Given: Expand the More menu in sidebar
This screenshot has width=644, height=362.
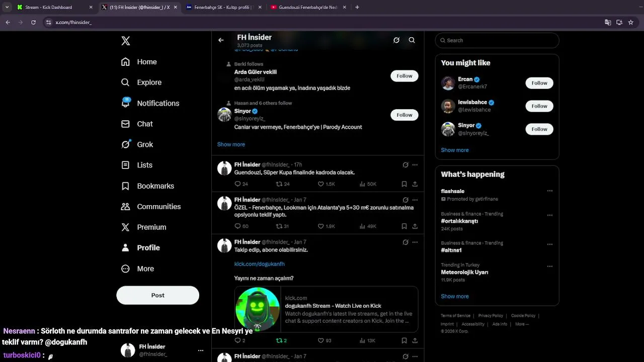Looking at the screenshot, I should pyautogui.click(x=137, y=269).
